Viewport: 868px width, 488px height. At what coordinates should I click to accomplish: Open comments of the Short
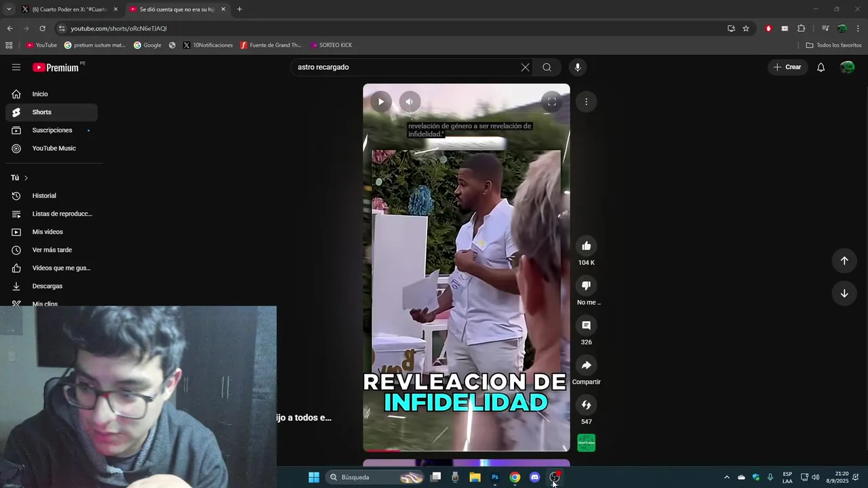pyautogui.click(x=587, y=325)
